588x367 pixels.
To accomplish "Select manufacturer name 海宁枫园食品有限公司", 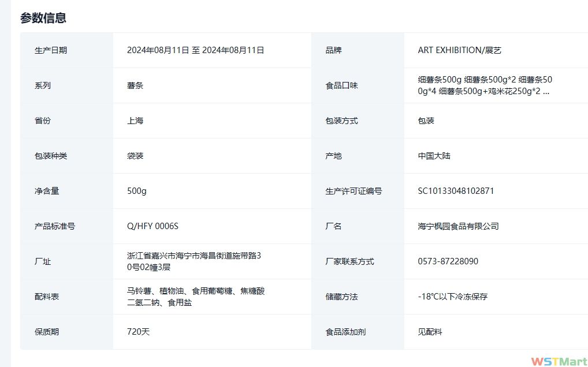I will tap(458, 226).
